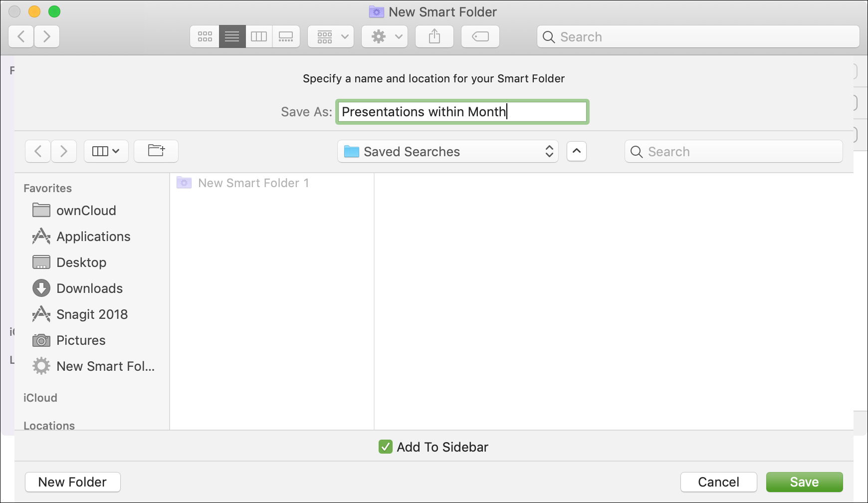
Task: Click the Cancel button
Action: [x=719, y=482]
